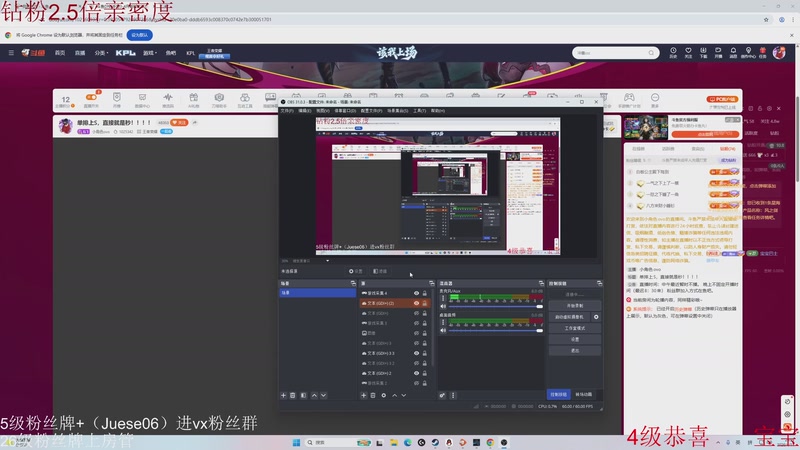Move selected source up in sources toolbar

(x=394, y=395)
